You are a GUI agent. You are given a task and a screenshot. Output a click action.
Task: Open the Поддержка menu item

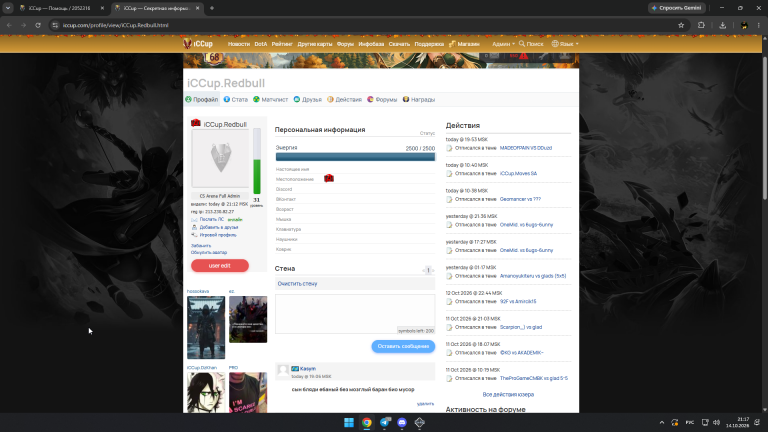(429, 44)
